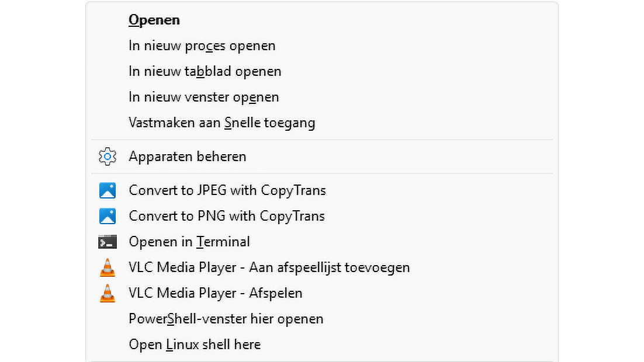
Task: Select Openen in Terminal
Action: (189, 242)
